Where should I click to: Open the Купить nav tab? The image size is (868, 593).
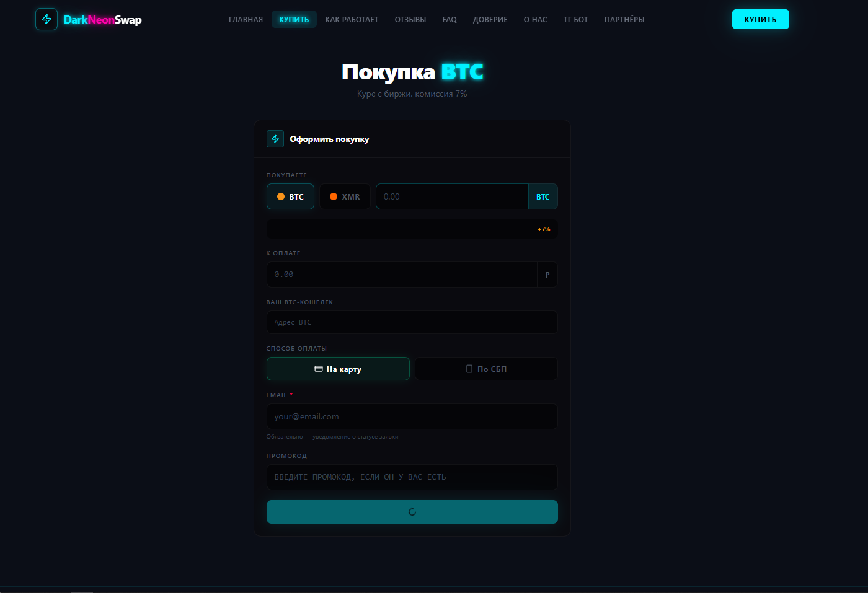click(294, 20)
